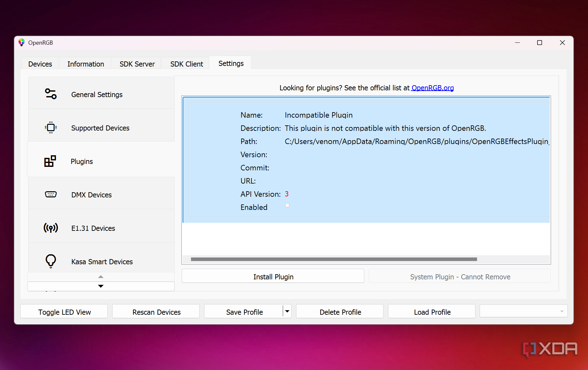Switch to the Information tab
This screenshot has width=588, height=370.
[x=86, y=64]
